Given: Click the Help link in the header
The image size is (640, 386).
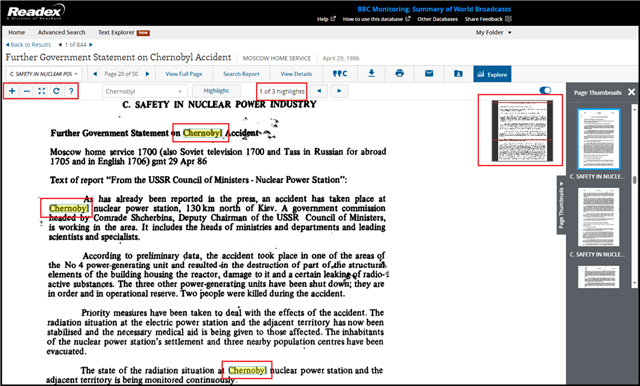Looking at the screenshot, I should tap(326, 19).
